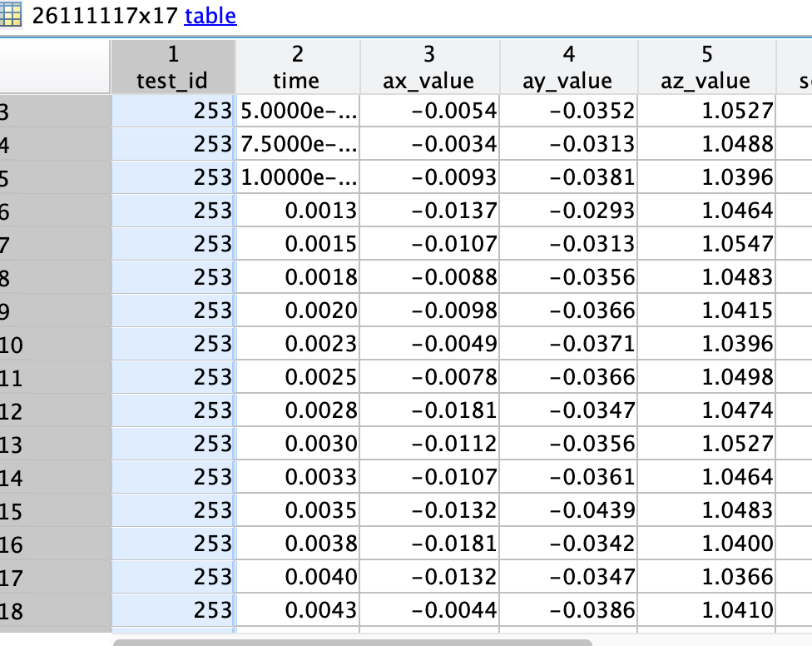Click time cell 0.0030
The height and width of the screenshot is (646, 812).
(x=298, y=444)
